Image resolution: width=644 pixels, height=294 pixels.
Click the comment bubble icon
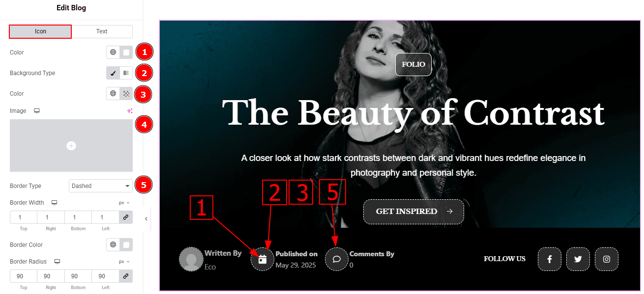(337, 259)
